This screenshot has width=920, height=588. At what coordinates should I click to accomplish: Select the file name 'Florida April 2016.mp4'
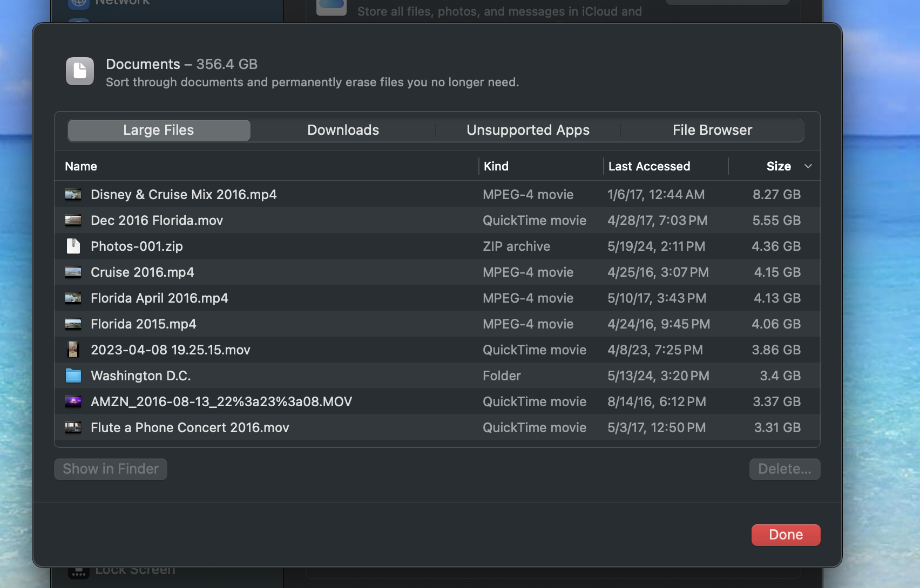tap(159, 298)
